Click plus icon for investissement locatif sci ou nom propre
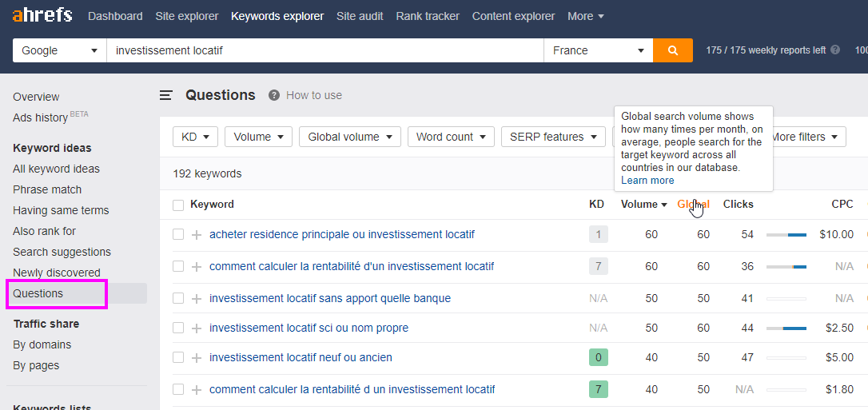This screenshot has height=410, width=868. point(196,328)
